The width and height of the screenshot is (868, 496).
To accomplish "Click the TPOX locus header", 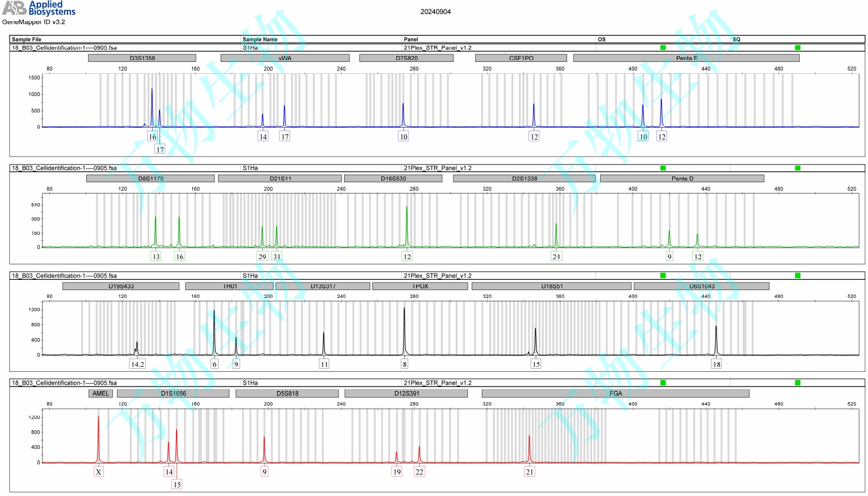I will (x=420, y=286).
